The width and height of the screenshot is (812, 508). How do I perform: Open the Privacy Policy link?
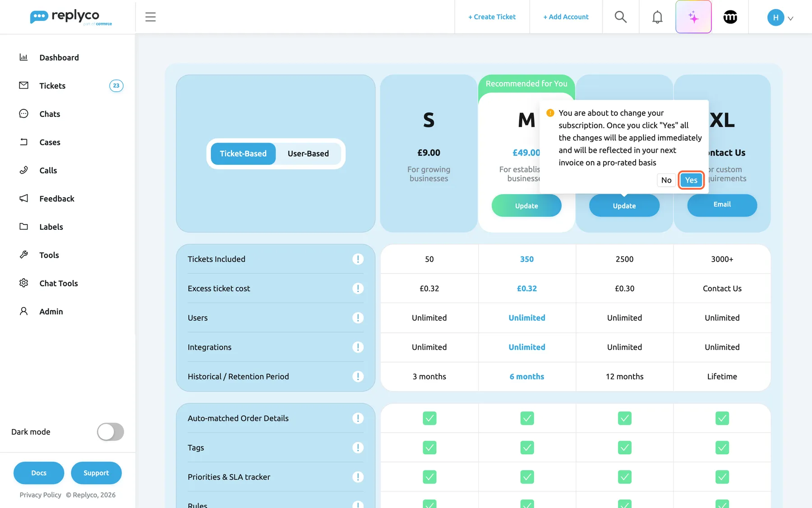40,495
